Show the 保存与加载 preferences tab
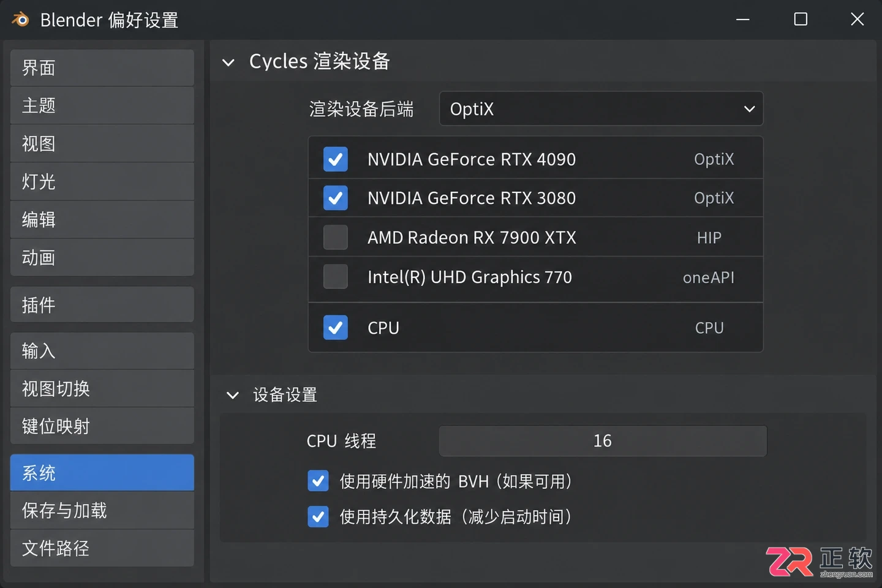Image resolution: width=882 pixels, height=588 pixels. 102,511
